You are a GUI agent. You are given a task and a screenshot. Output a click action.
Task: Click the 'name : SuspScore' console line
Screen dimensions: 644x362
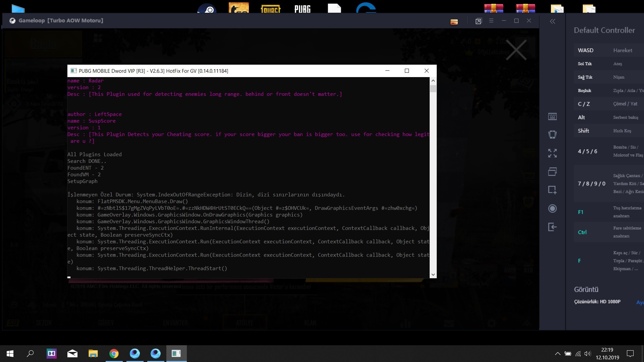tap(92, 121)
